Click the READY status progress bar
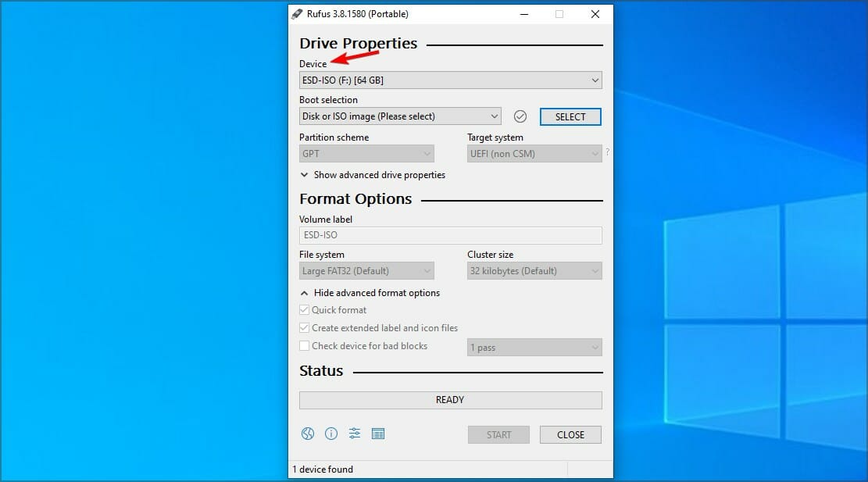868x482 pixels. coord(451,400)
